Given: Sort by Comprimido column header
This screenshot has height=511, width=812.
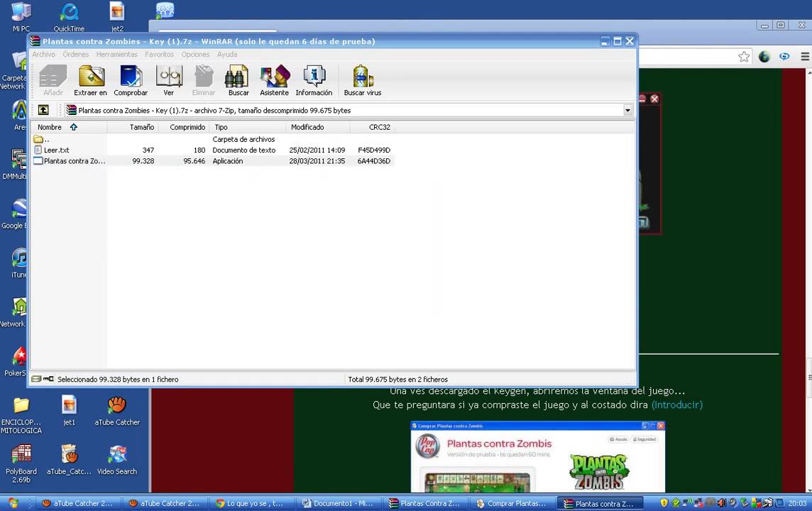Looking at the screenshot, I should 183,127.
